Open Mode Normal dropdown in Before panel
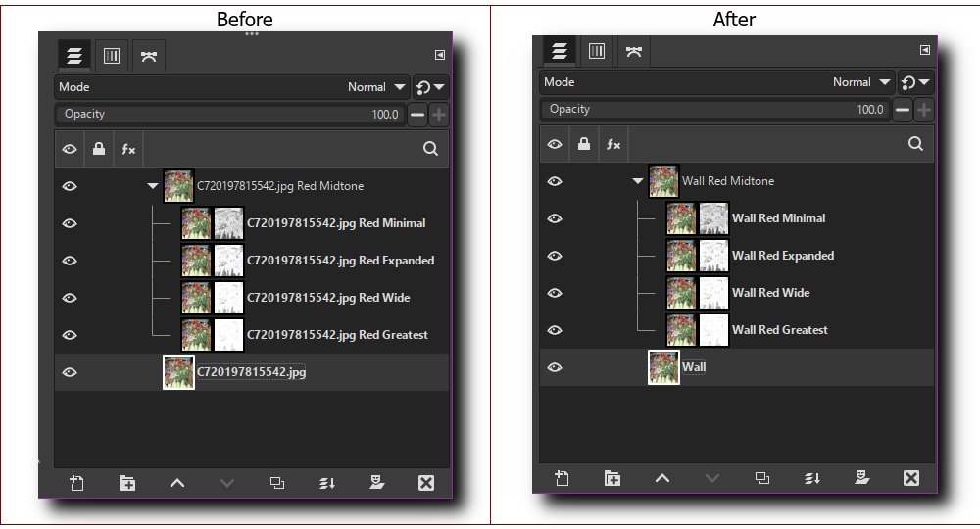Screen dimensions: 980x529 point(232,87)
